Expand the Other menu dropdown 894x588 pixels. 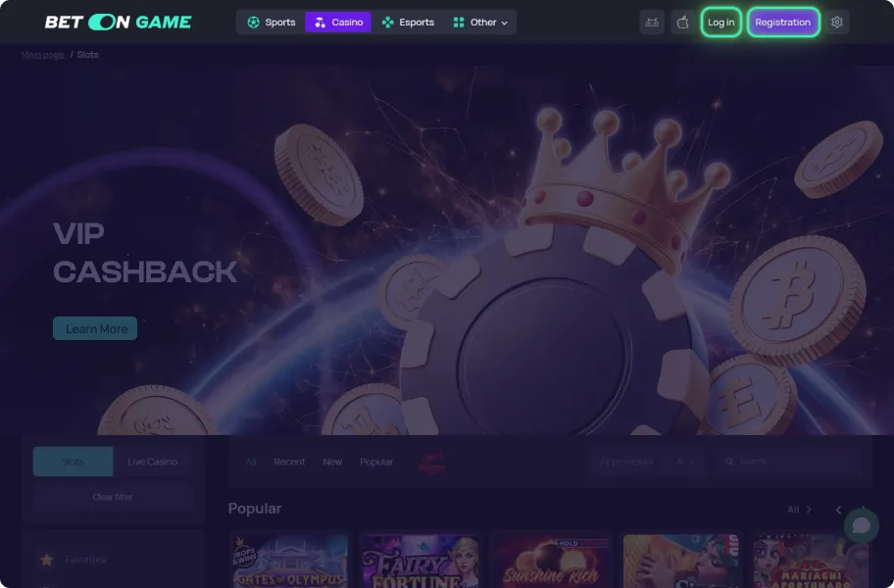480,23
